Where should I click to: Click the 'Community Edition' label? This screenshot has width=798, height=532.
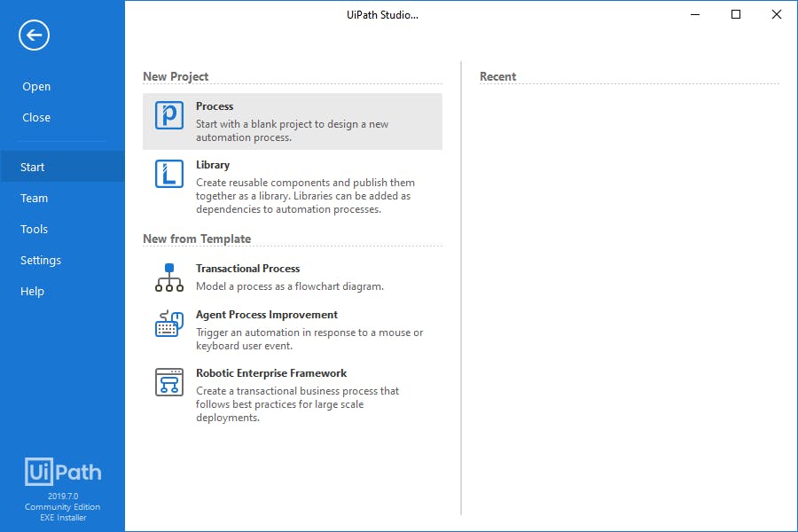[63, 507]
